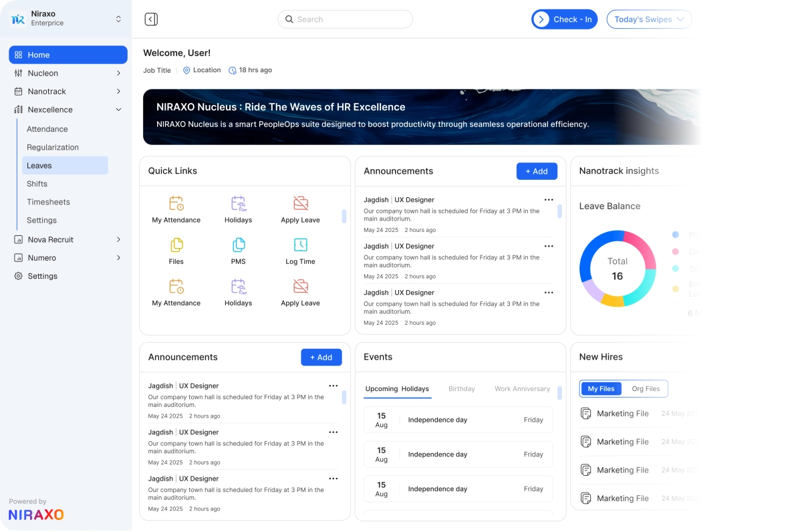Click the location pin icon under Welcome
Screen dimensions: 802x532
pyautogui.click(x=186, y=70)
